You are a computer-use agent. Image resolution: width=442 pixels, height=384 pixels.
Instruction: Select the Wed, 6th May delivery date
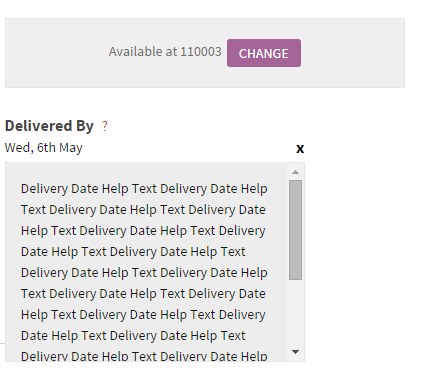(43, 148)
